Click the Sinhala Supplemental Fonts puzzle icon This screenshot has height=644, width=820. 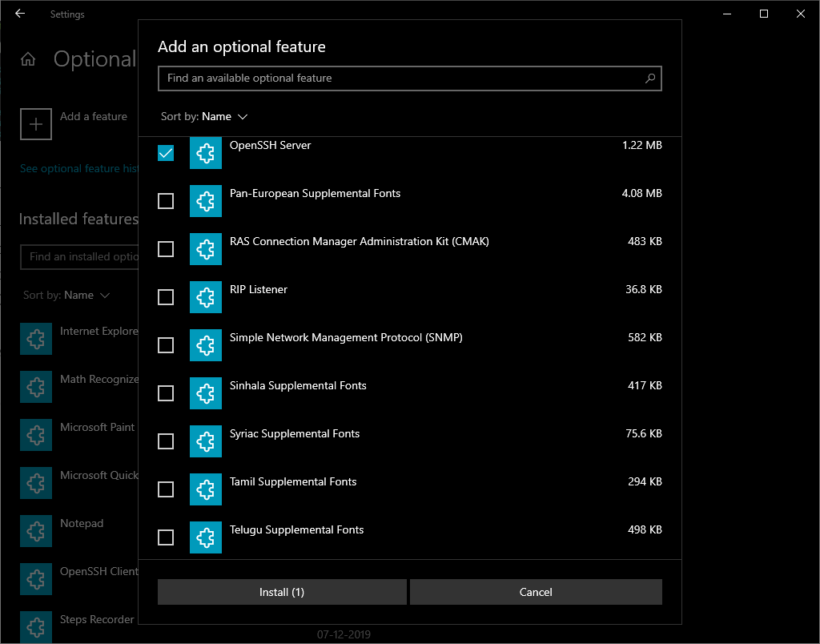[206, 393]
